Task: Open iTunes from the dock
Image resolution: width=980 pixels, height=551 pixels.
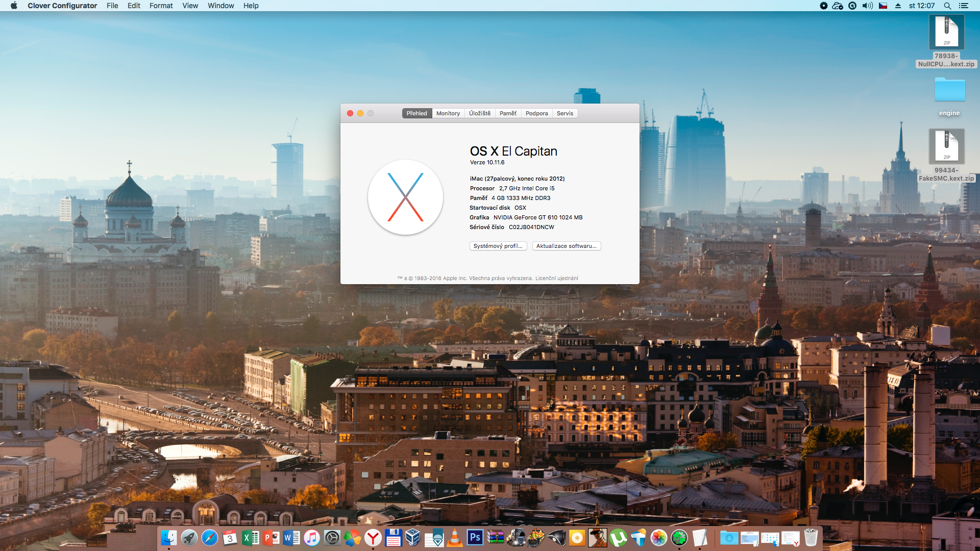Action: point(311,538)
